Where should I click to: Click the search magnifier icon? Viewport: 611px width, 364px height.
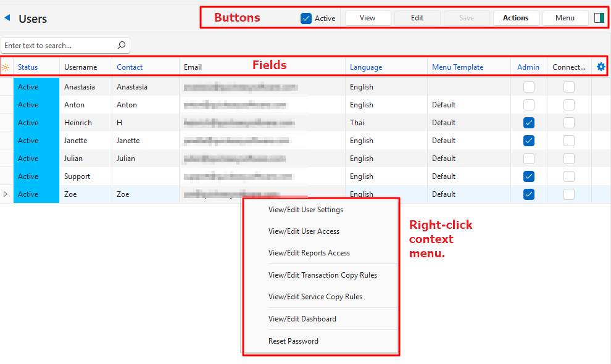(x=122, y=45)
